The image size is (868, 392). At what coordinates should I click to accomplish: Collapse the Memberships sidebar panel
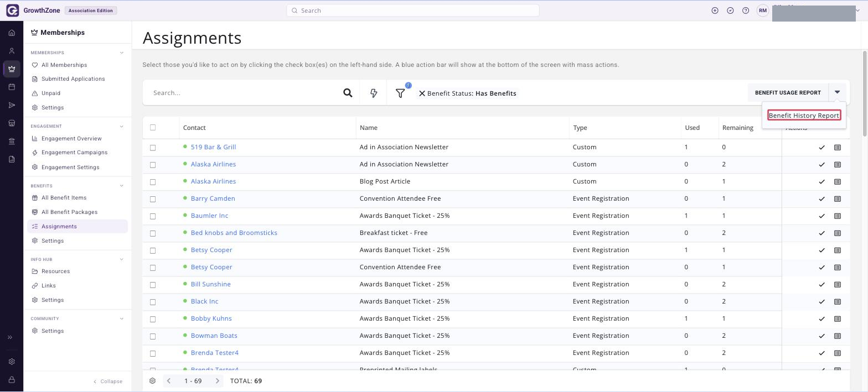tap(108, 381)
